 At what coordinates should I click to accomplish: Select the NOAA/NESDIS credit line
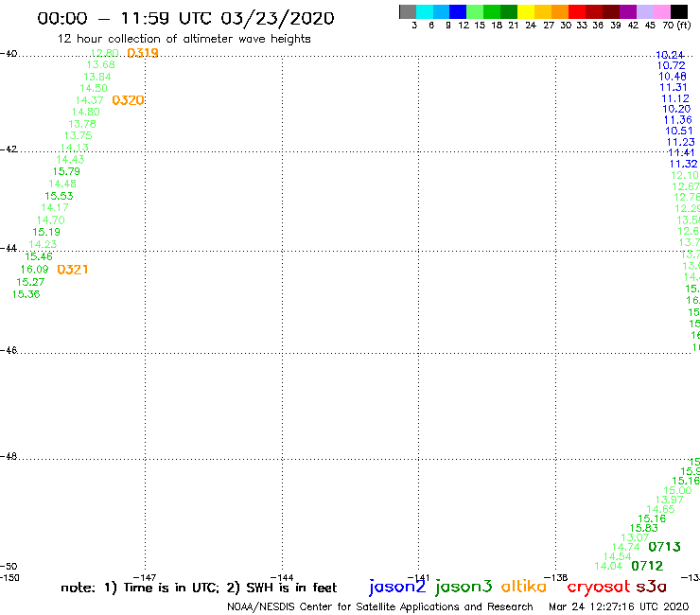click(x=380, y=607)
